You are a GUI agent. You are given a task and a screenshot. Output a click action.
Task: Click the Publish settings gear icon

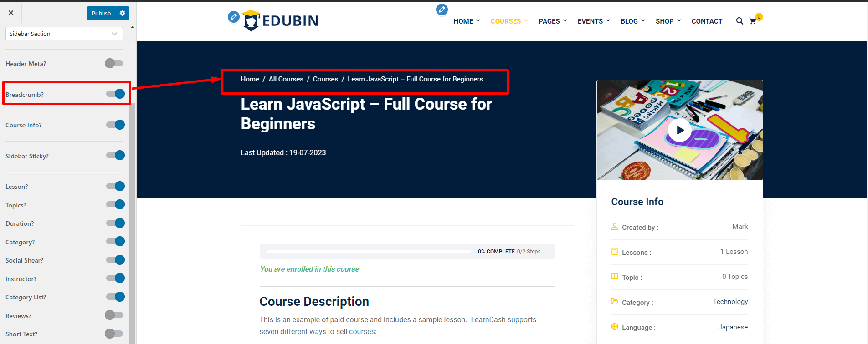tap(122, 14)
